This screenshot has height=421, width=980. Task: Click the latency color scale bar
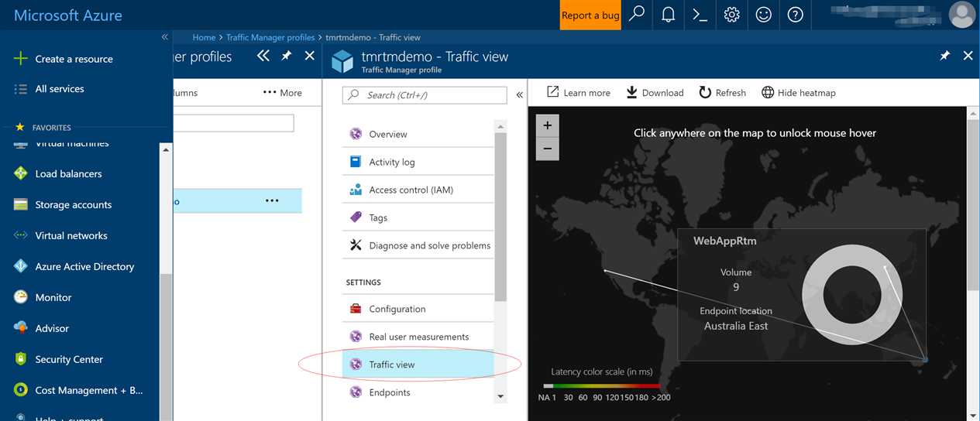click(602, 385)
